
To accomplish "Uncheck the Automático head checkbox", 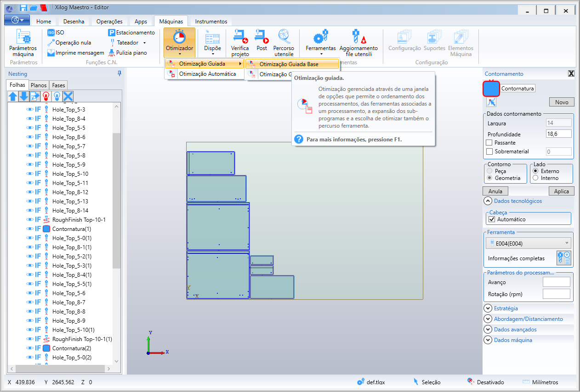I will point(492,219).
